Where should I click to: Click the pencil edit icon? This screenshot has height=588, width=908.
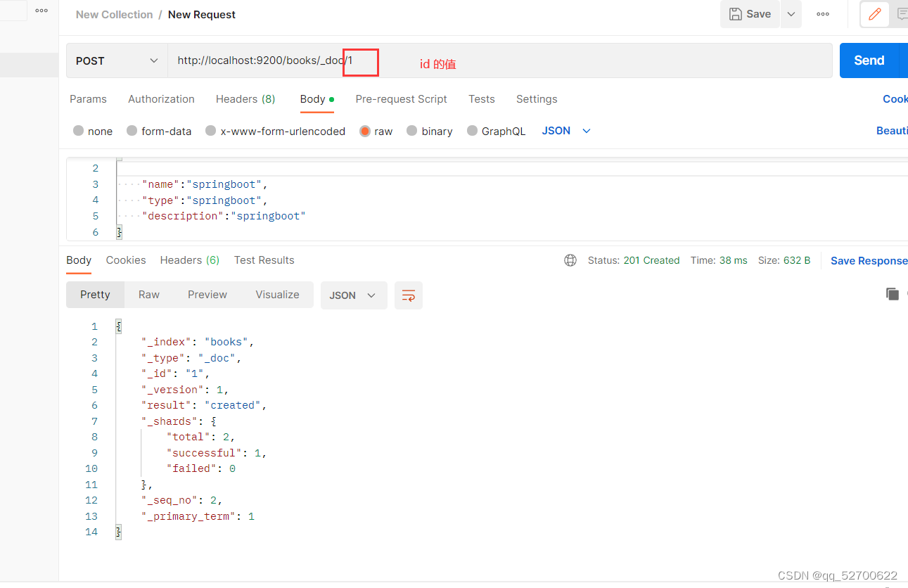click(875, 14)
